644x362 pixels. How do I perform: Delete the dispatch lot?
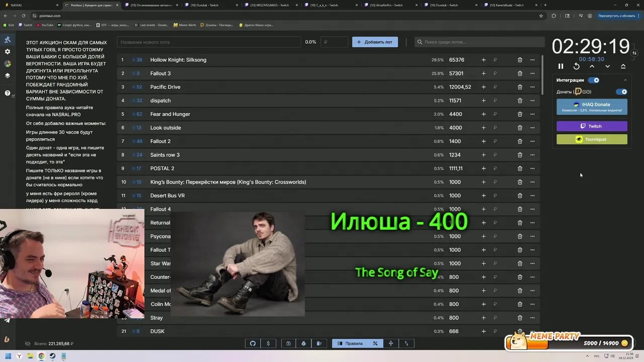[520, 101]
